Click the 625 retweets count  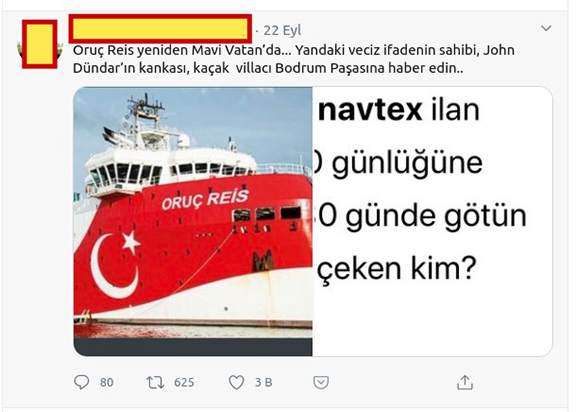pos(184,383)
